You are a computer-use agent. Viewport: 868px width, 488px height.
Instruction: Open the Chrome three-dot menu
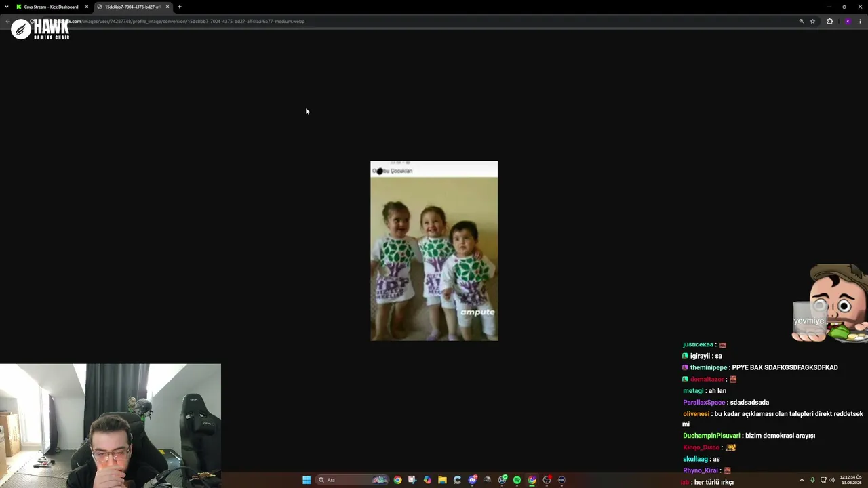[x=860, y=21]
